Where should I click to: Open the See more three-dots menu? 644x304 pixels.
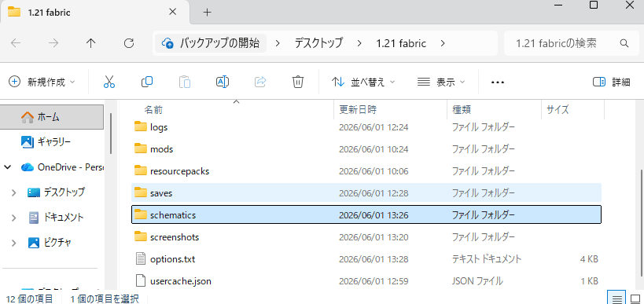point(498,82)
